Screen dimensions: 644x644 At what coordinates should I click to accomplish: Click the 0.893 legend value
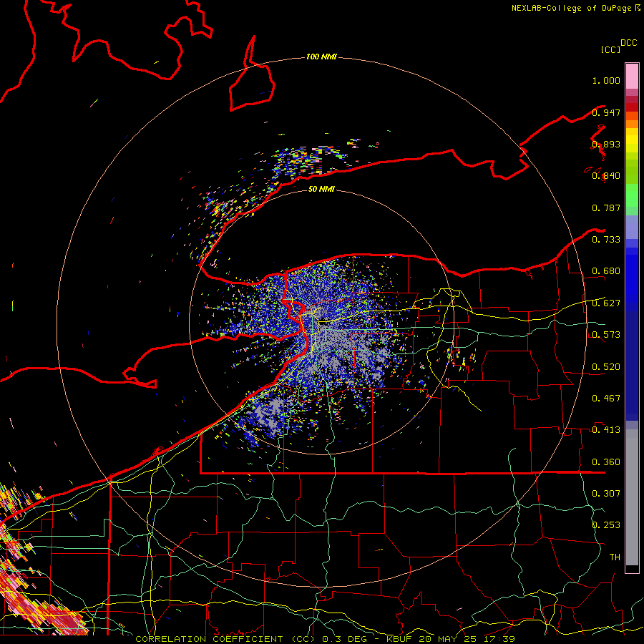pyautogui.click(x=606, y=145)
